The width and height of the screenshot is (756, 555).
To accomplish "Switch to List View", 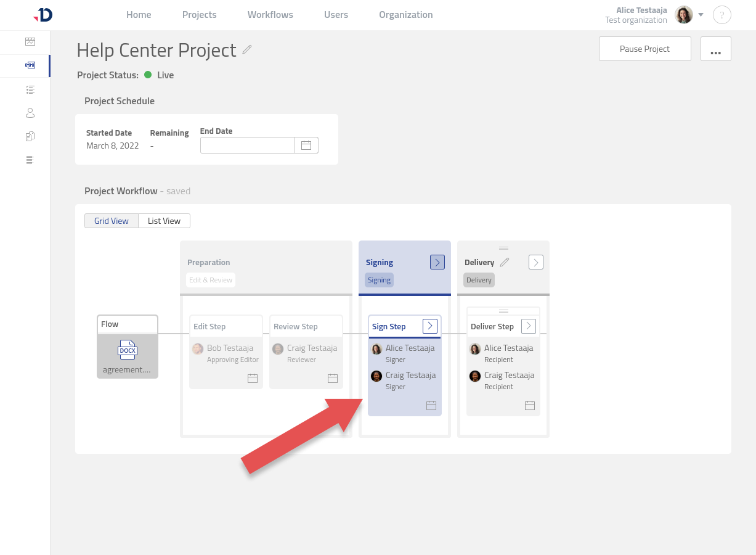I will 164,221.
